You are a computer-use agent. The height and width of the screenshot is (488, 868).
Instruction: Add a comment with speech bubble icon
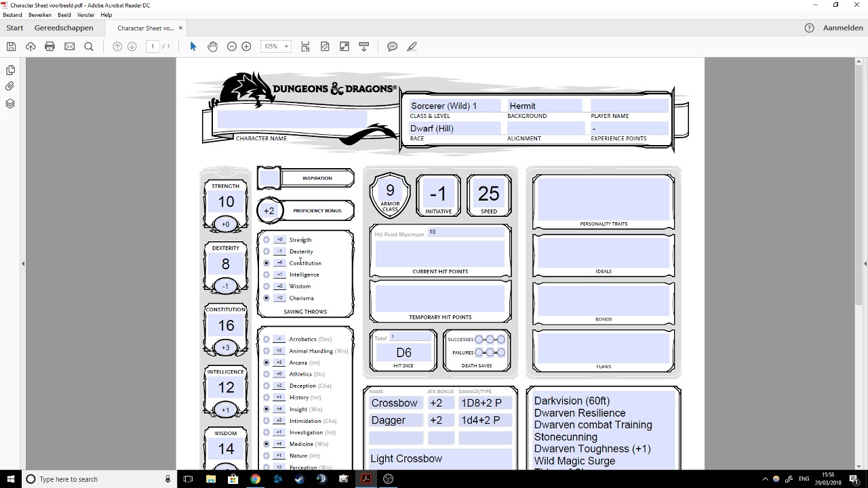[x=392, y=46]
